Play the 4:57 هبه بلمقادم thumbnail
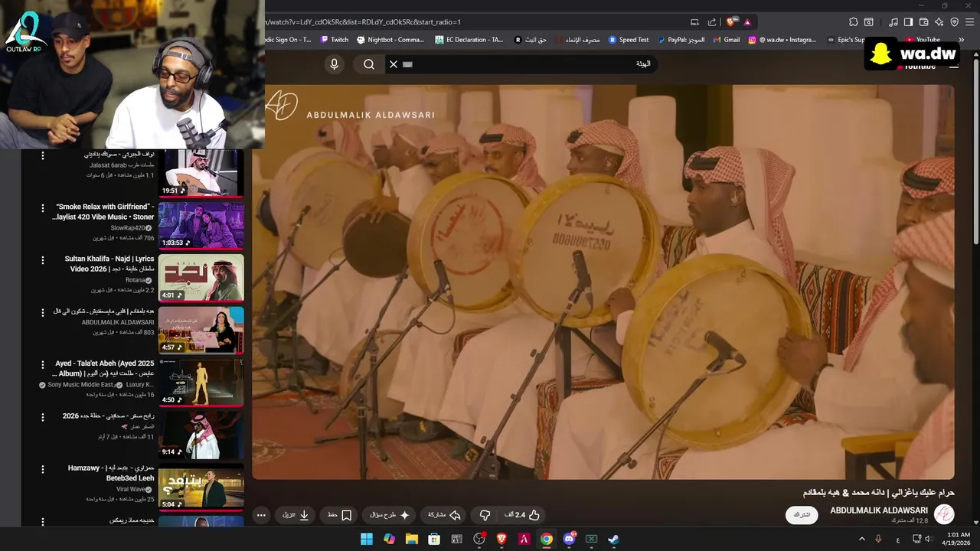 point(201,330)
